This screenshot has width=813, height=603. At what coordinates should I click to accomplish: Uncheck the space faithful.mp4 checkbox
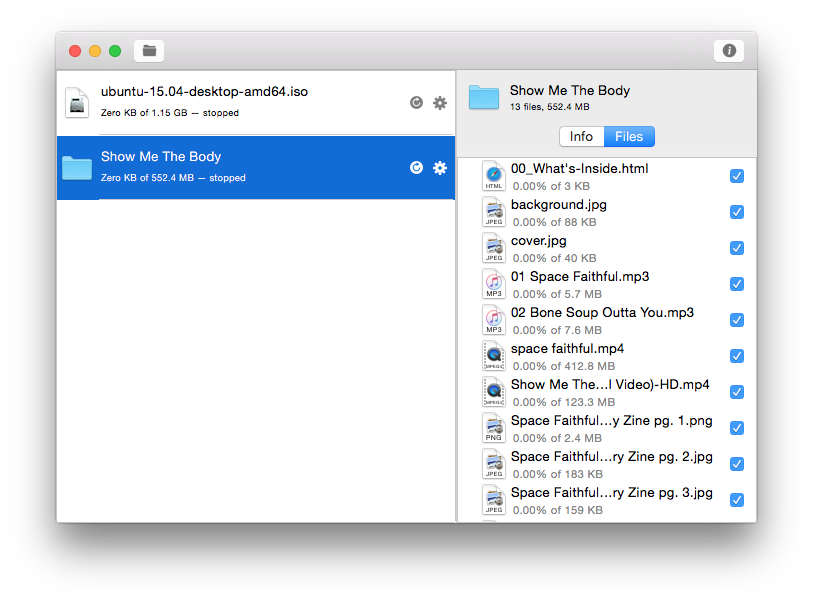(x=737, y=356)
